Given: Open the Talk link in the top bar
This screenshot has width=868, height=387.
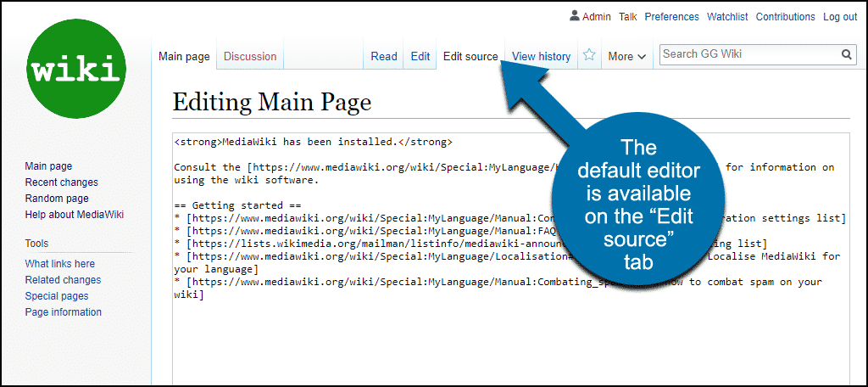Looking at the screenshot, I should click(x=628, y=17).
